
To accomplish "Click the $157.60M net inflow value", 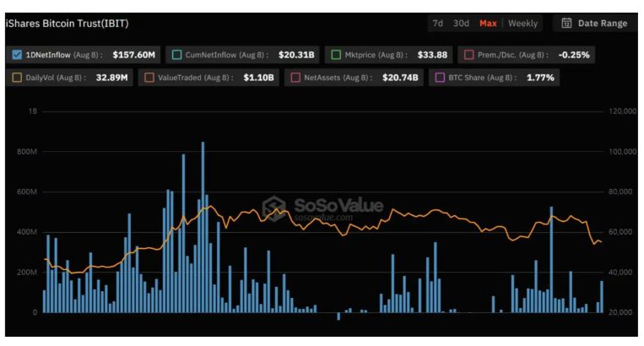I will (135, 55).
